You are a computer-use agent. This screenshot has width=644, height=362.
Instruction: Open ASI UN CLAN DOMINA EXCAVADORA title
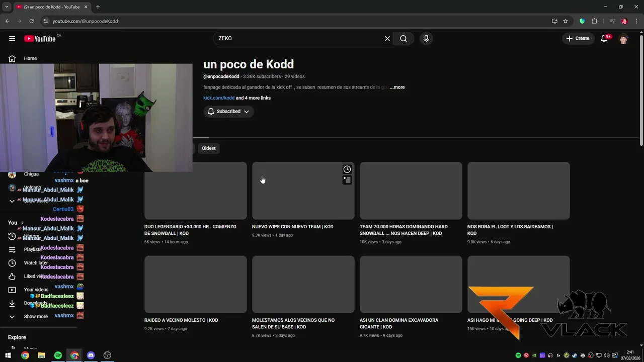point(399,323)
